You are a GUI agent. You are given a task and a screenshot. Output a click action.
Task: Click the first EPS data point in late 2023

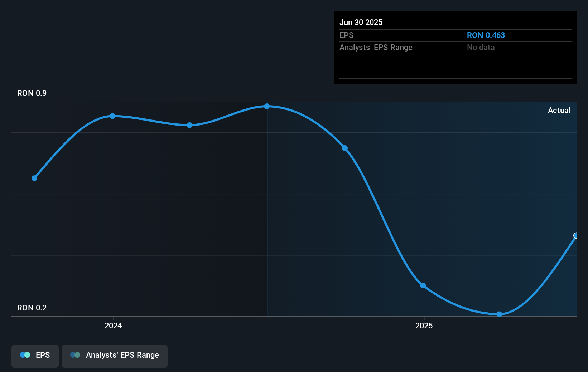pyautogui.click(x=34, y=178)
